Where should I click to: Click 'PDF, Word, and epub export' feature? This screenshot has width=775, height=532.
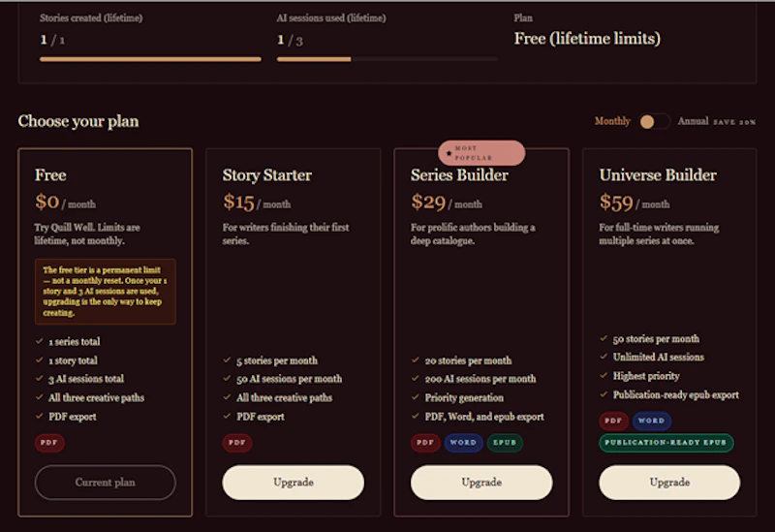tap(484, 417)
